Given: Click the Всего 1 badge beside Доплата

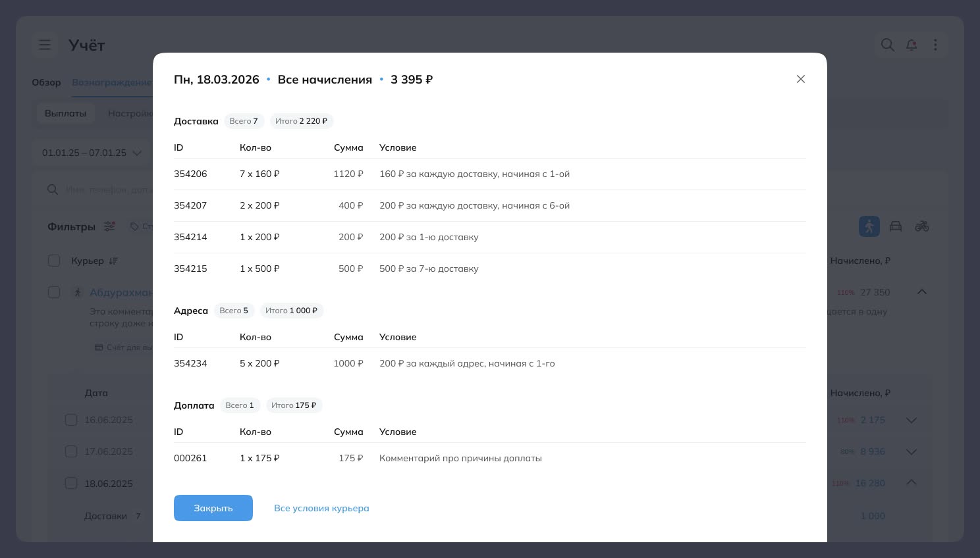Looking at the screenshot, I should click(240, 405).
